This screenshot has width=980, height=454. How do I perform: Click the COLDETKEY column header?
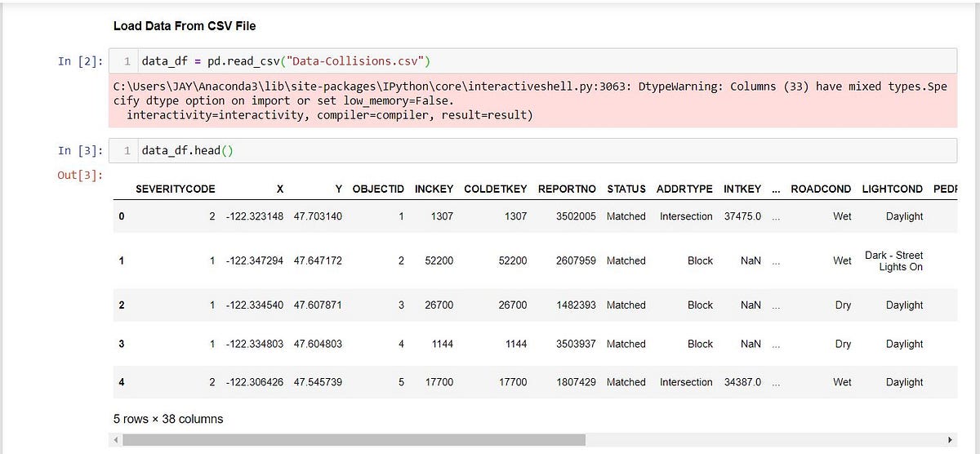pyautogui.click(x=496, y=189)
